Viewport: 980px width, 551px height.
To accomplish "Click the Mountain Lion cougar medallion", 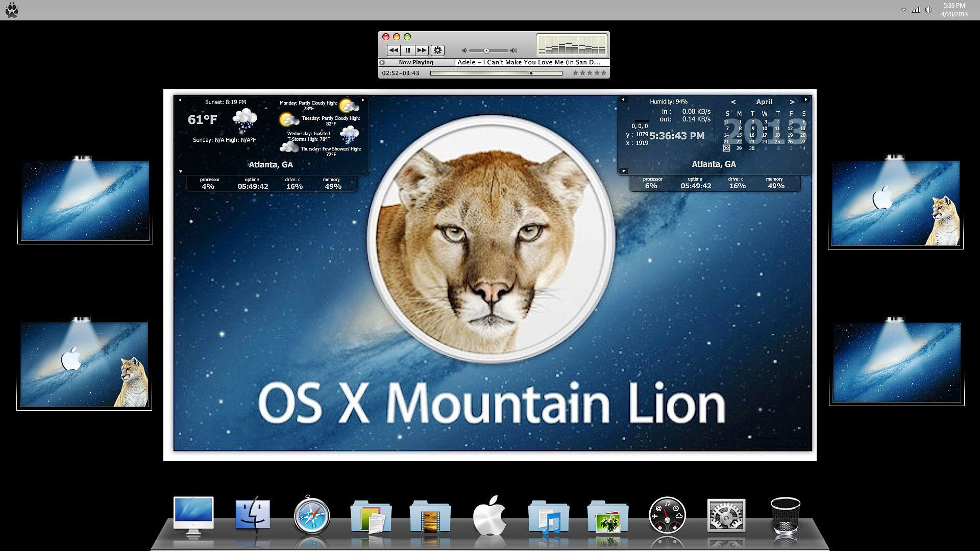I will [x=491, y=239].
